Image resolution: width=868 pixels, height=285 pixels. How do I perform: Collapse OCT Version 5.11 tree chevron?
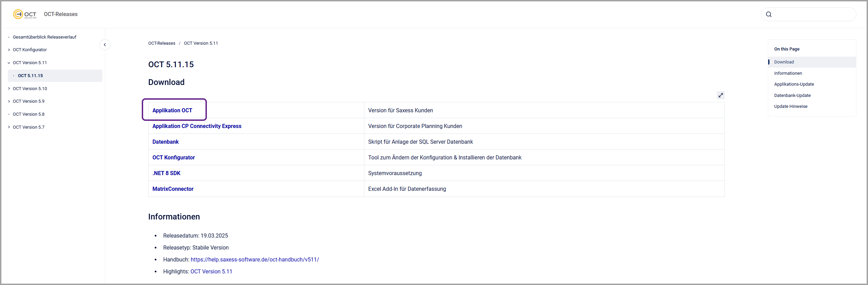(9, 63)
